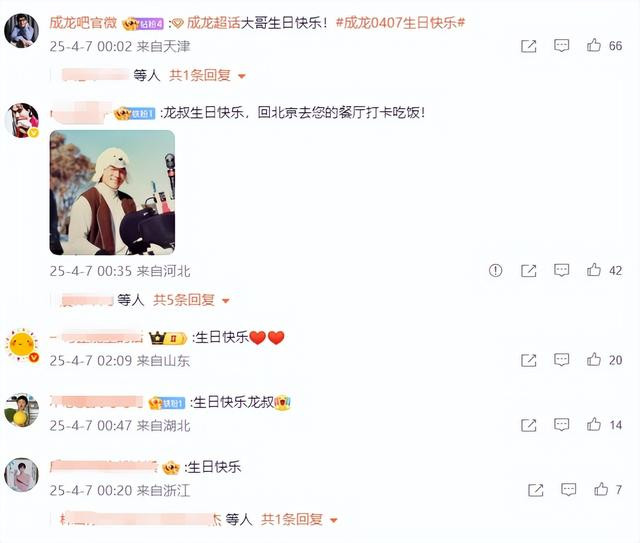Like the 生日快乐龙叔 comment with 14 likes
This screenshot has width=640, height=543.
[x=594, y=425]
